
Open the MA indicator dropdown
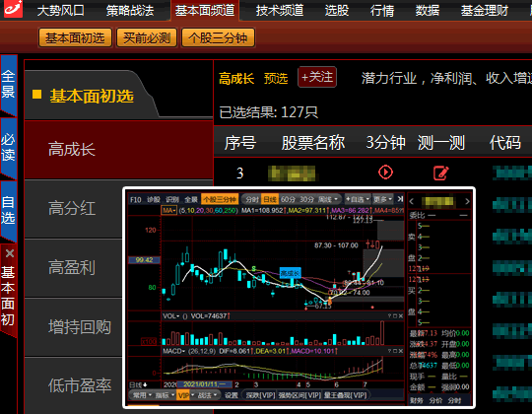pos(169,210)
